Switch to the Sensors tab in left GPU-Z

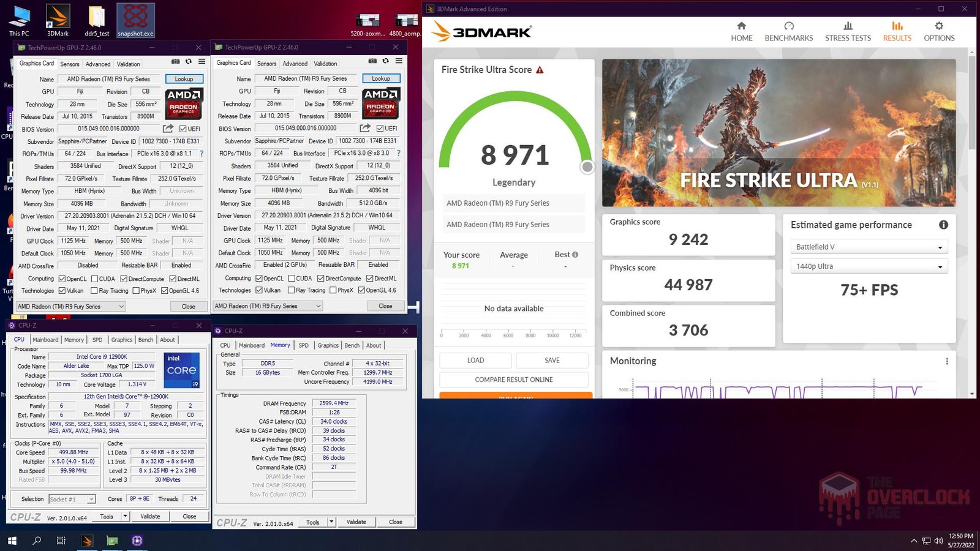point(69,64)
